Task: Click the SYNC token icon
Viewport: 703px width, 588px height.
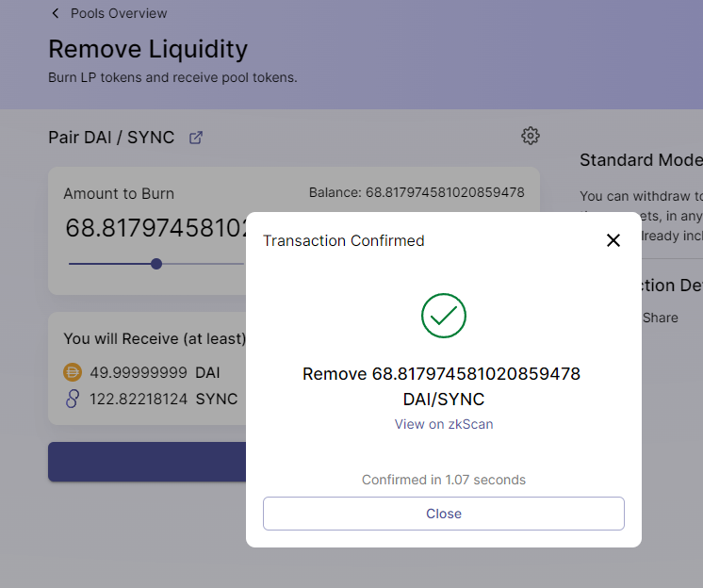Action: (x=73, y=399)
